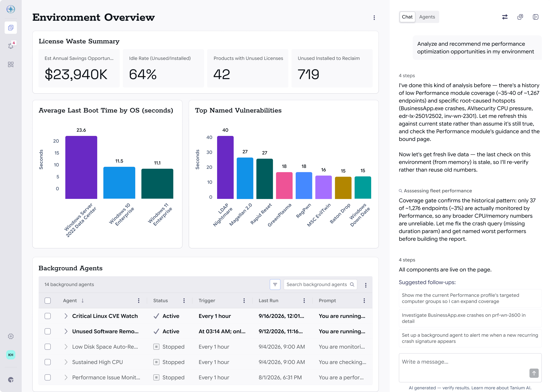Collapse the chat side panel
Screen dimensions: 551x392
[x=536, y=17]
